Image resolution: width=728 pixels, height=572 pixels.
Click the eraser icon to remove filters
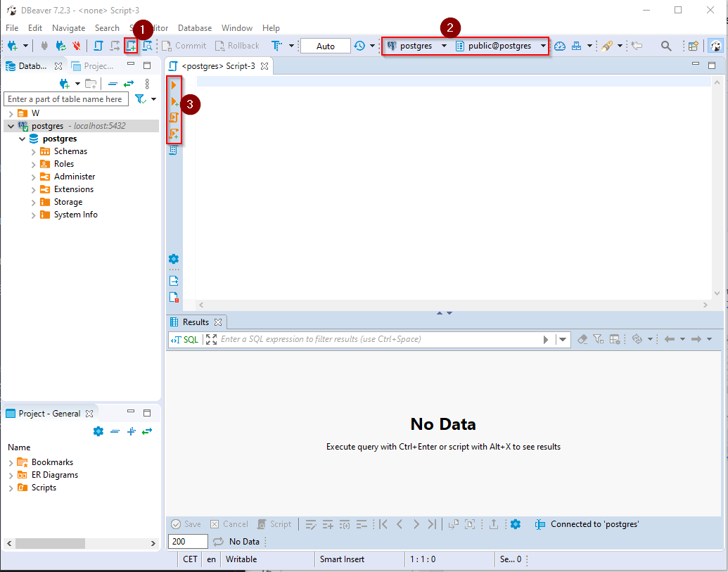tap(582, 339)
